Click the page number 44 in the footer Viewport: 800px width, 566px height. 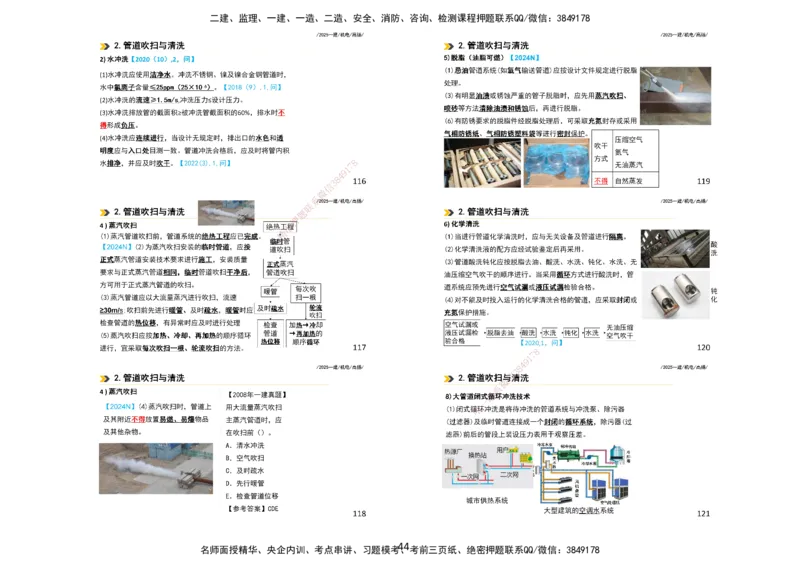click(403, 547)
